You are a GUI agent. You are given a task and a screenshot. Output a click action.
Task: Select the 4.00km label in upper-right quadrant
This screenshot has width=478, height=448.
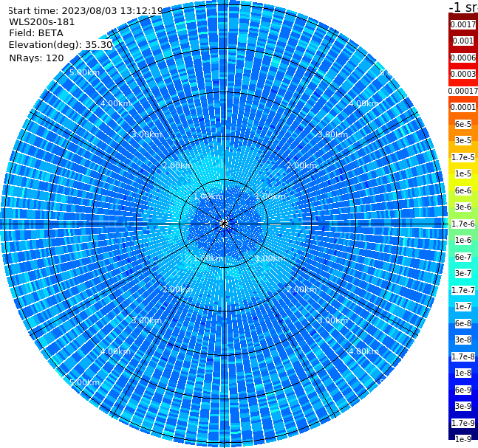(363, 103)
